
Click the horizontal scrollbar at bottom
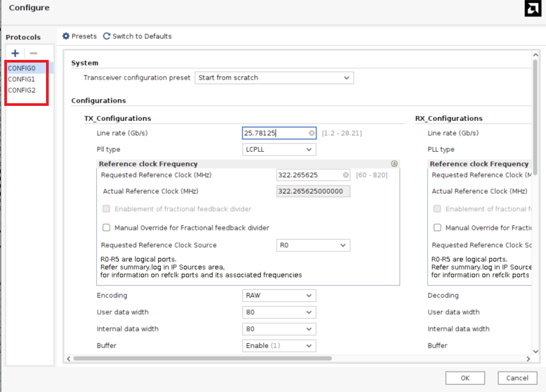click(x=202, y=358)
